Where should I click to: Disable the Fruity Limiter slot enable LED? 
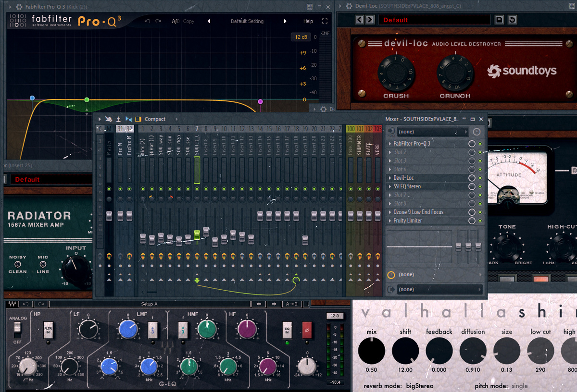click(480, 221)
